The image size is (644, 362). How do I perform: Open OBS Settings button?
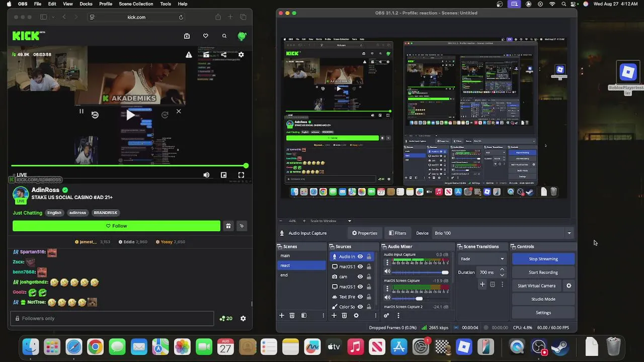(543, 312)
